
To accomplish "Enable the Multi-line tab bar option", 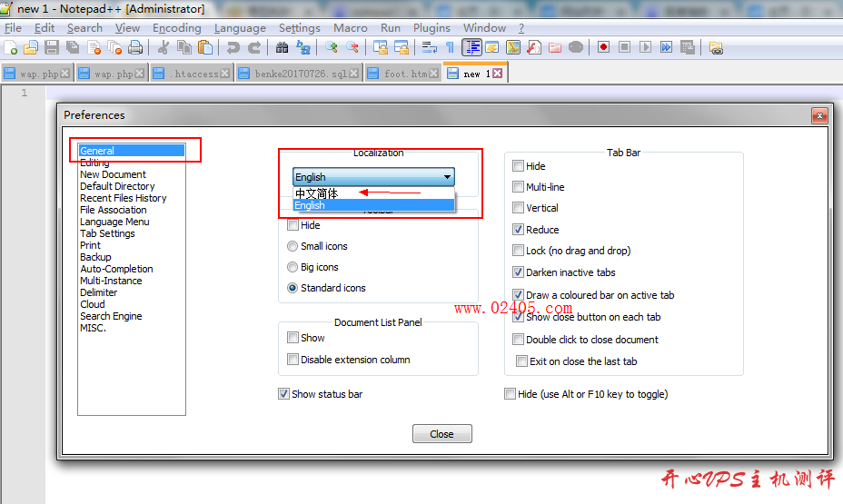I will 518,186.
